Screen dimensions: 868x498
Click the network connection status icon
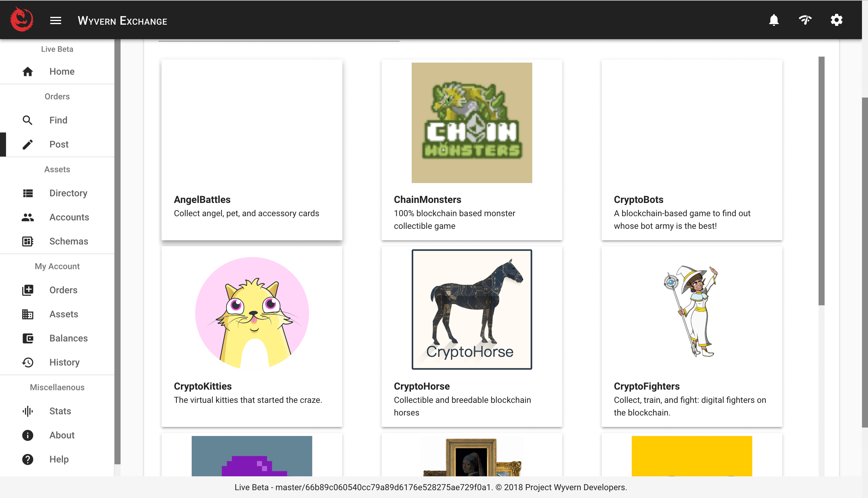[805, 20]
